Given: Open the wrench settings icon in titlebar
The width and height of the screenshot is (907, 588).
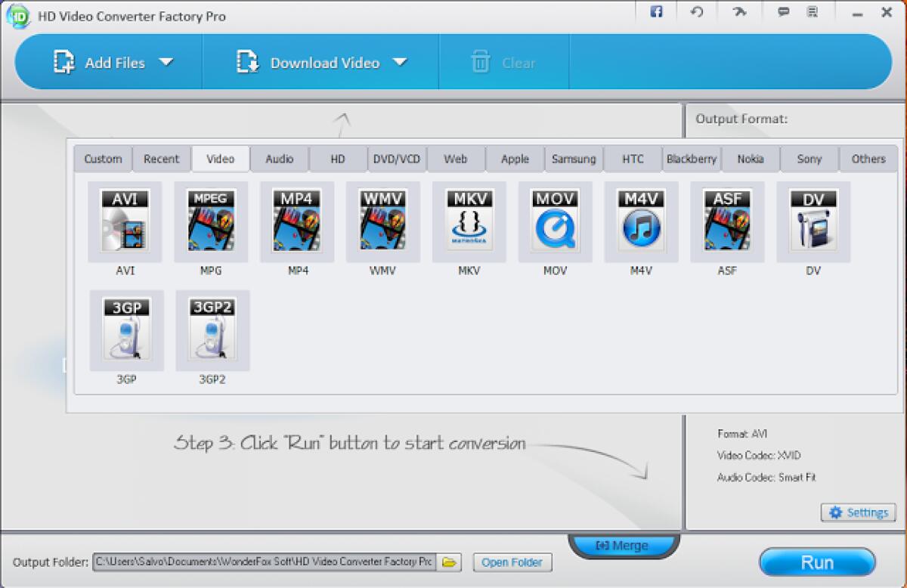Looking at the screenshot, I should point(739,12).
